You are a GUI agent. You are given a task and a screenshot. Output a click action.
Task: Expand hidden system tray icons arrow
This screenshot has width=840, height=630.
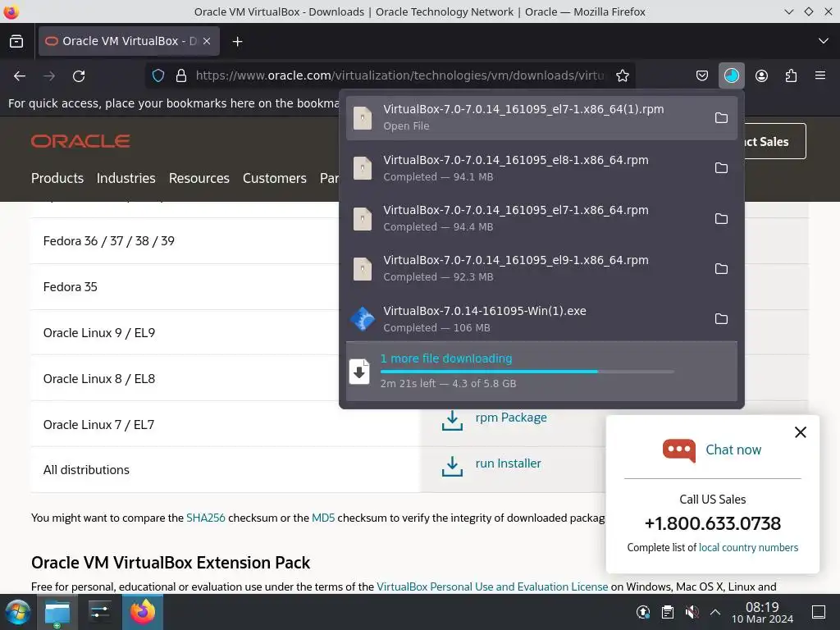(714, 612)
